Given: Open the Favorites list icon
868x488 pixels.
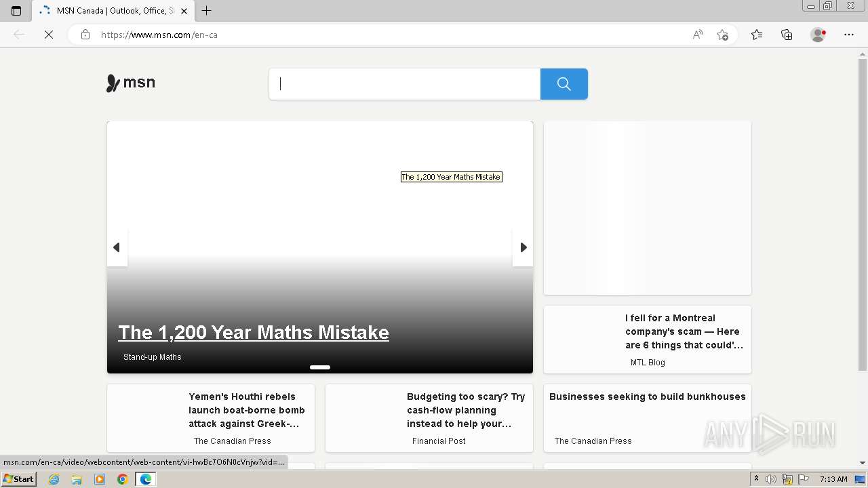Looking at the screenshot, I should 757,35.
